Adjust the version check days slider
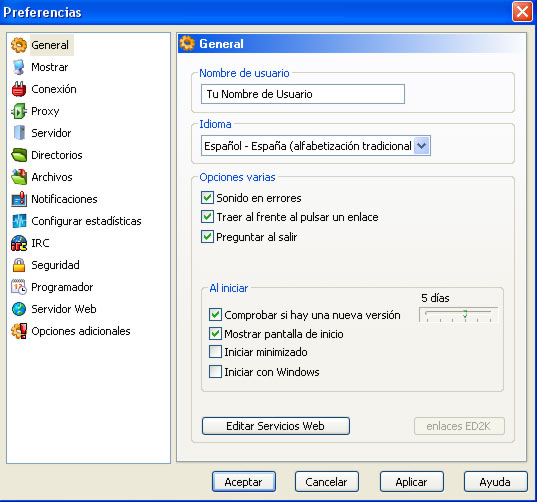Viewport: 537px width, 502px height. pos(458,314)
